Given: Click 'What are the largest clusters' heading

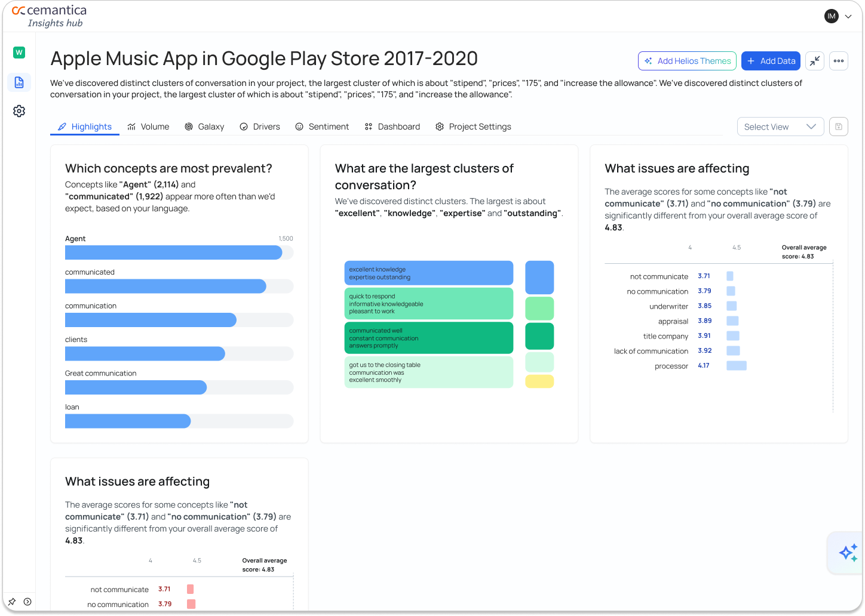Looking at the screenshot, I should coord(424,177).
